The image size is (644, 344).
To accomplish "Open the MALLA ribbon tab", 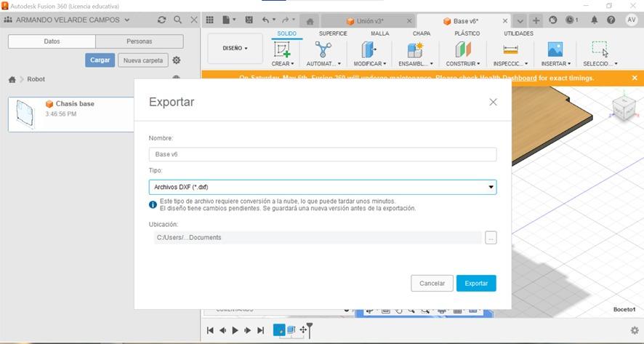I will coord(380,33).
